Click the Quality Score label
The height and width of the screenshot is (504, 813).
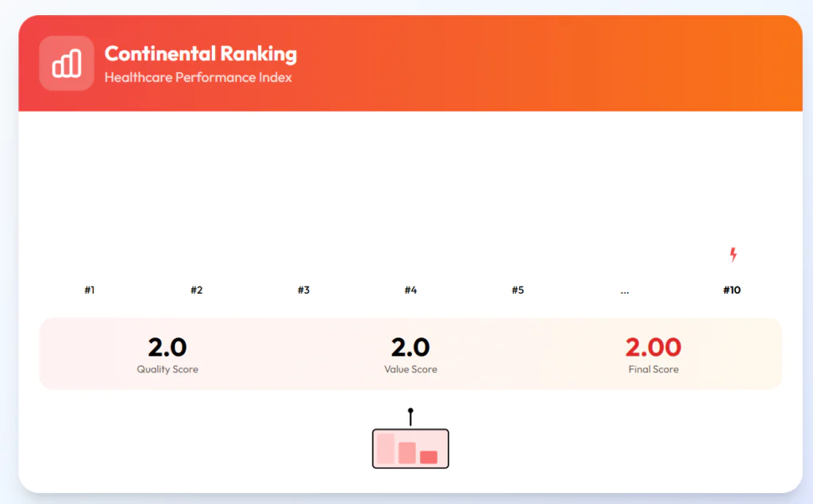pyautogui.click(x=168, y=369)
